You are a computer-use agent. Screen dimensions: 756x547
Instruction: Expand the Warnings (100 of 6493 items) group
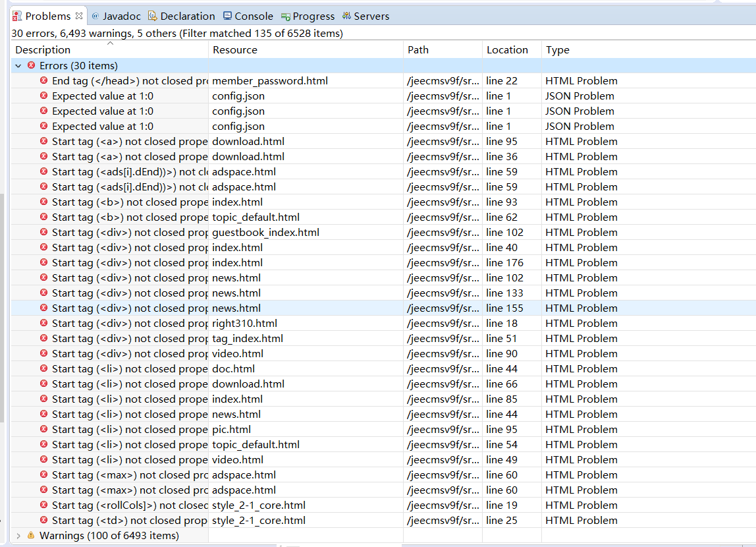[18, 536]
